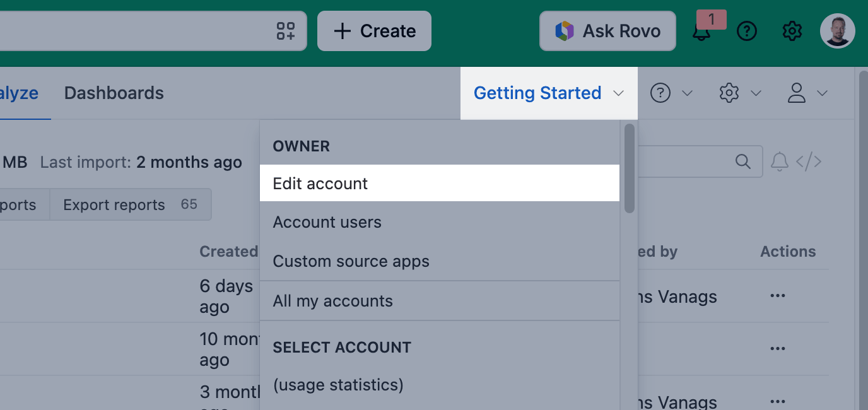Click the Created column header

[228, 252]
